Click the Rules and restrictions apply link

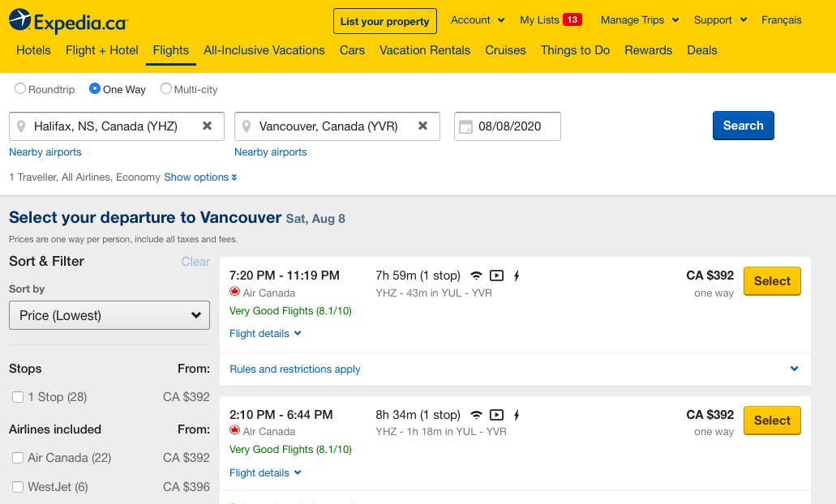click(x=295, y=369)
